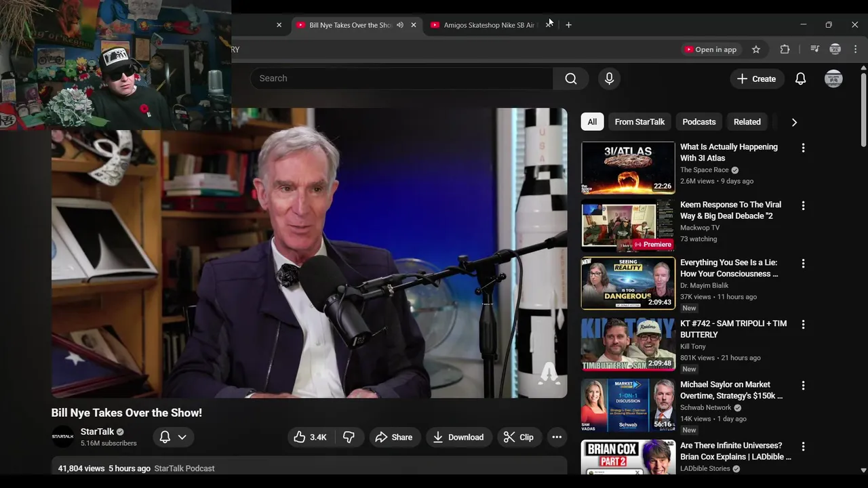868x488 pixels.
Task: Open options for KT #742 video
Action: click(x=803, y=325)
